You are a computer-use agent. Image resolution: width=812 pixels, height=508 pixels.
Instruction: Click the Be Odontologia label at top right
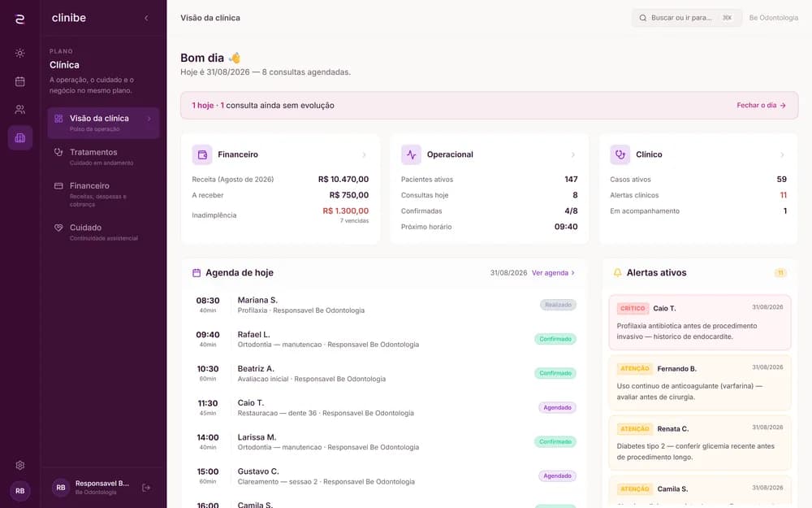point(774,18)
